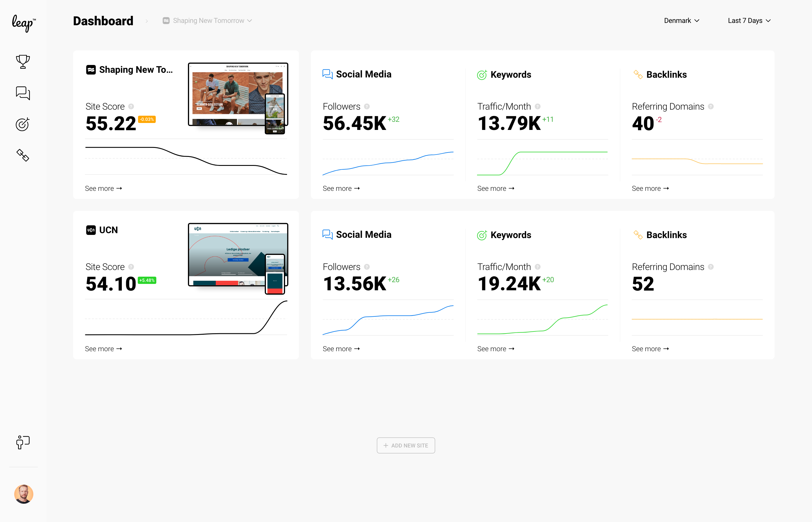Click Backlinks chain icon in UCN row
The height and width of the screenshot is (522, 812).
click(x=638, y=235)
